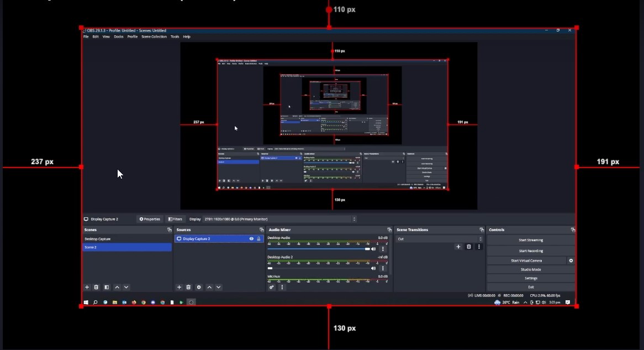Mute Desktop Audio speaker icon
The width and height of the screenshot is (644, 350).
373,249
